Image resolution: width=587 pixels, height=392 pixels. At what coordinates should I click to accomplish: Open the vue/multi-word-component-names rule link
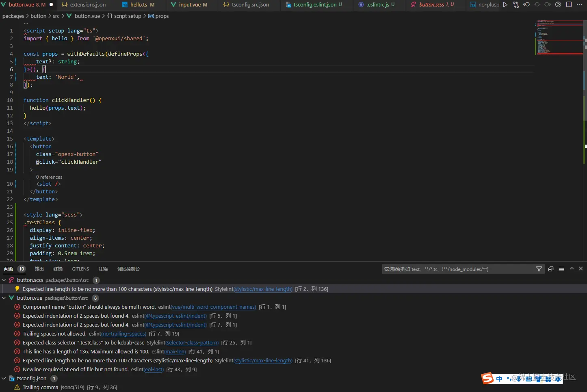(214, 307)
